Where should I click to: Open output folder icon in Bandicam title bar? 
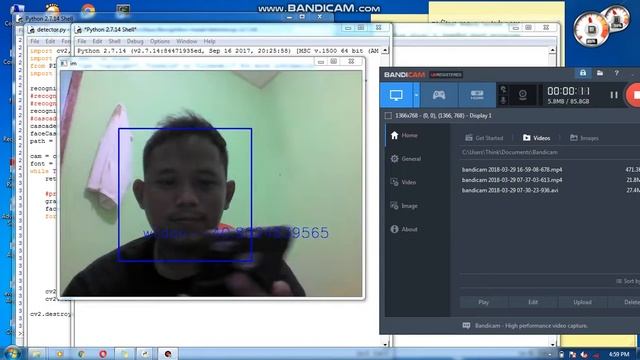[x=600, y=73]
